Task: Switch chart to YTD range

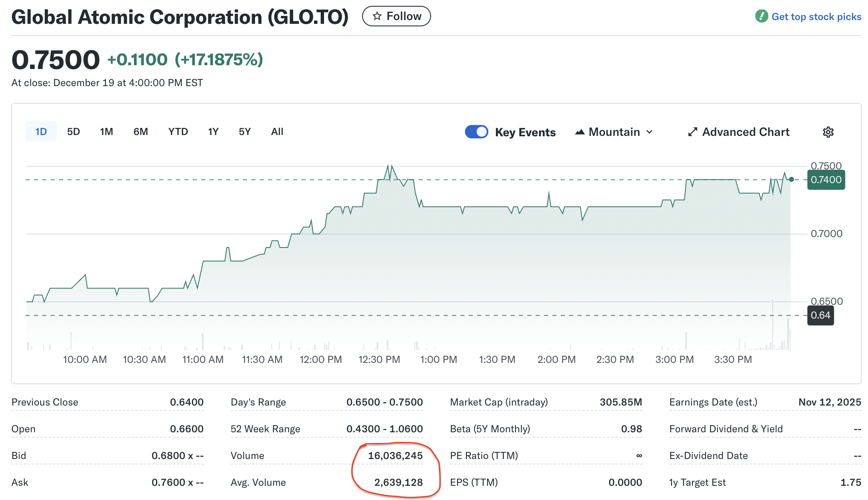Action: (x=178, y=132)
